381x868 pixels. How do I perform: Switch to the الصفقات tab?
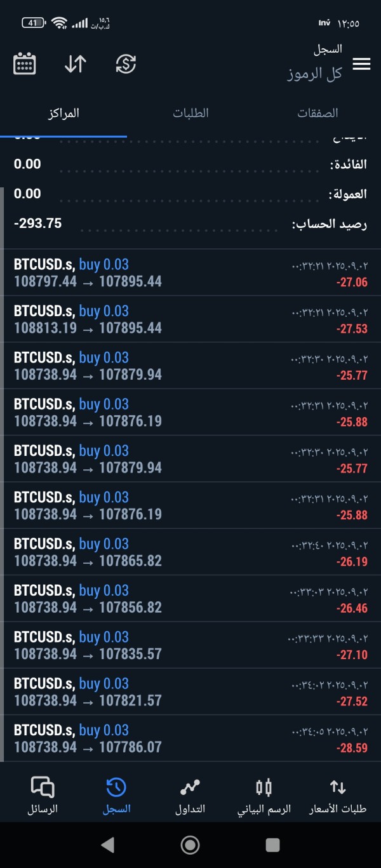coord(317,114)
